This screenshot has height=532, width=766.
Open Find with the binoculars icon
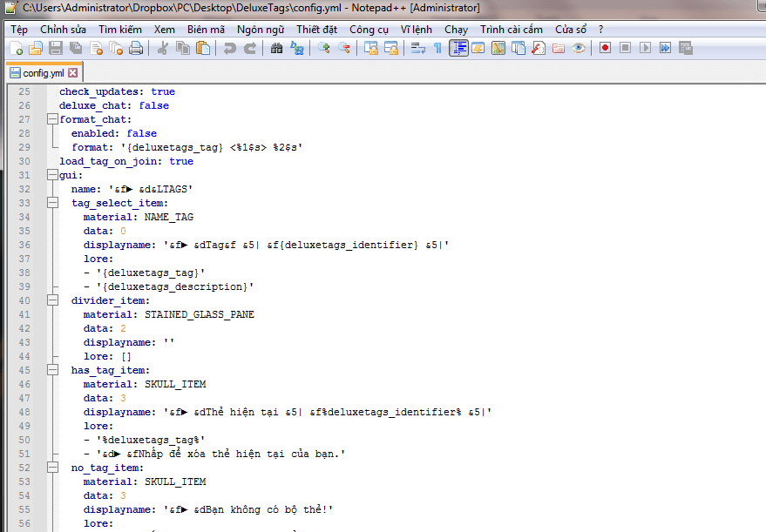click(x=277, y=49)
